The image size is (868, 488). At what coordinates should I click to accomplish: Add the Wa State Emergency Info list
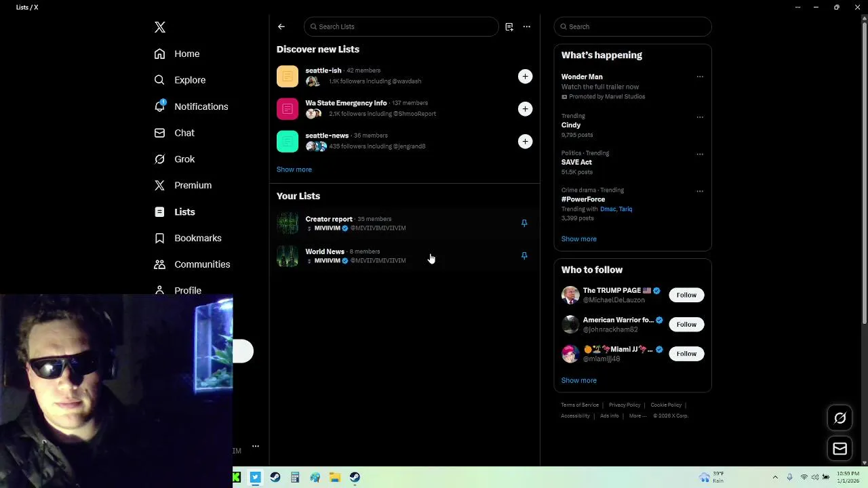point(525,109)
